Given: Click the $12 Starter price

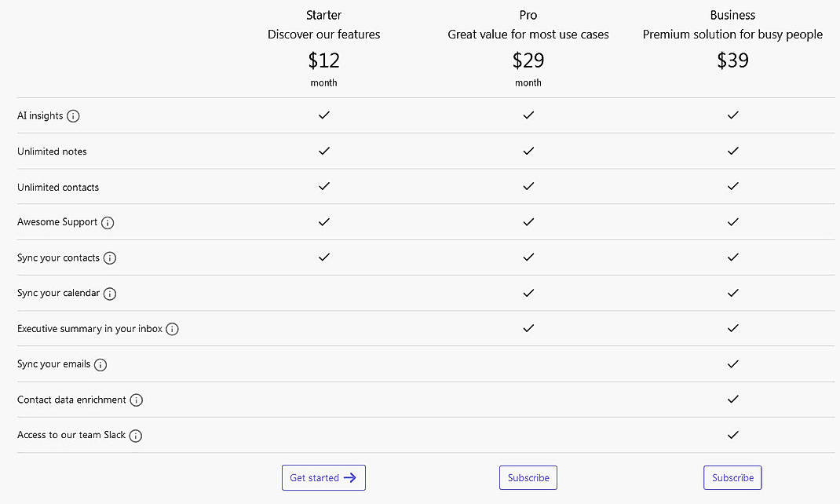Looking at the screenshot, I should 323,60.
